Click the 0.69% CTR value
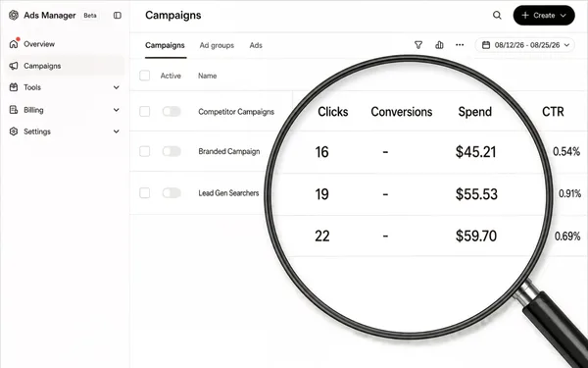This screenshot has height=368, width=588. (567, 237)
